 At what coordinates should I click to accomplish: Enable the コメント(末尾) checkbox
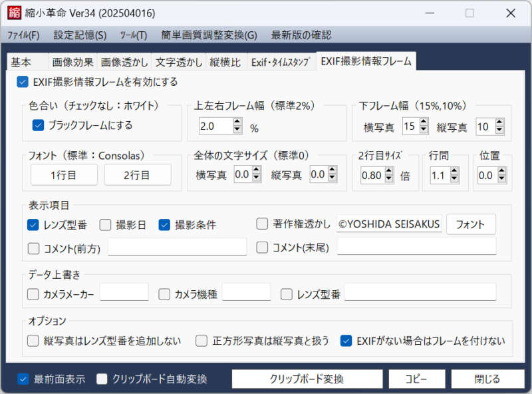[x=262, y=248]
